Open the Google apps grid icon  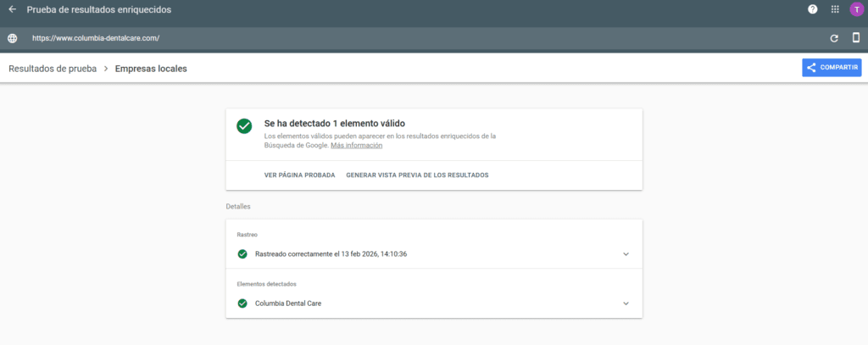835,9
